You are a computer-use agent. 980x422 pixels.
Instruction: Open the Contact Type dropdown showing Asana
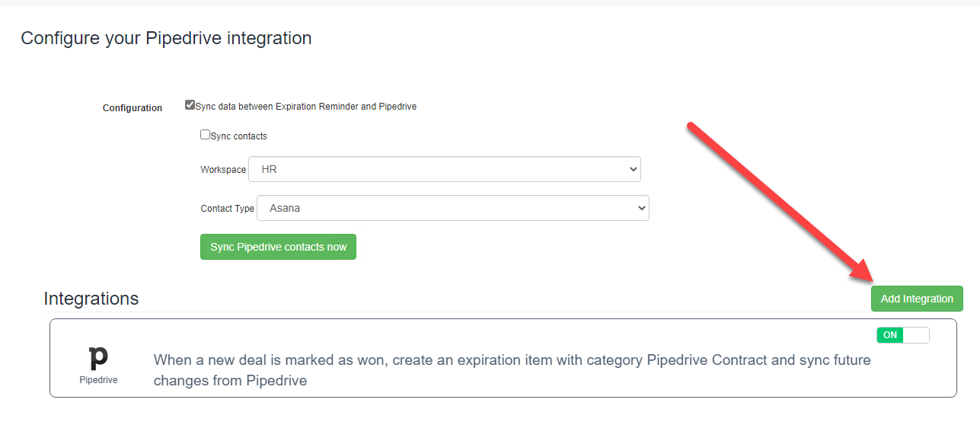click(x=453, y=207)
